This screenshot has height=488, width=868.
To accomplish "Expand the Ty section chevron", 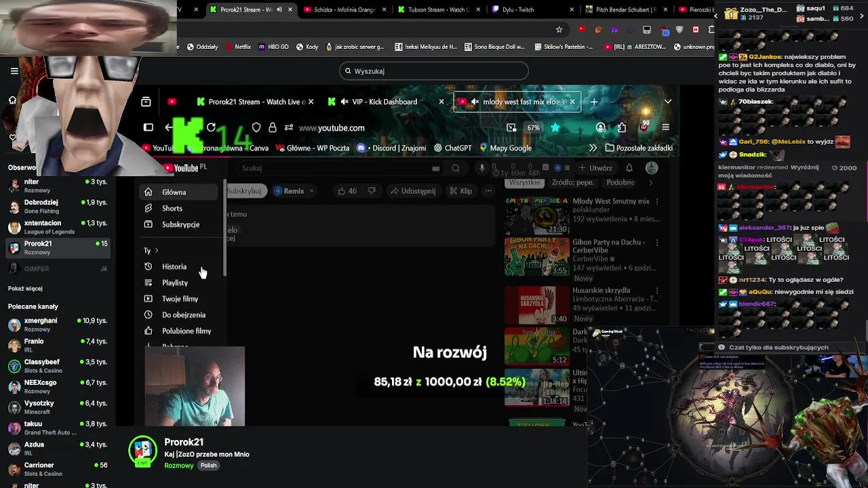I will click(156, 251).
